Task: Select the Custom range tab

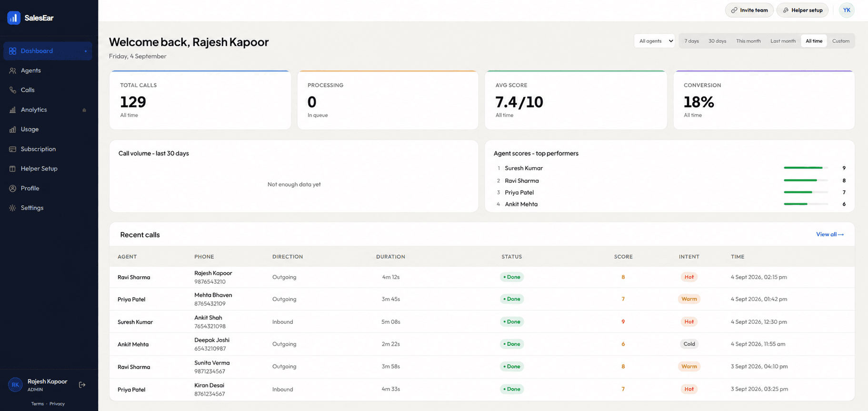Action: pyautogui.click(x=840, y=41)
